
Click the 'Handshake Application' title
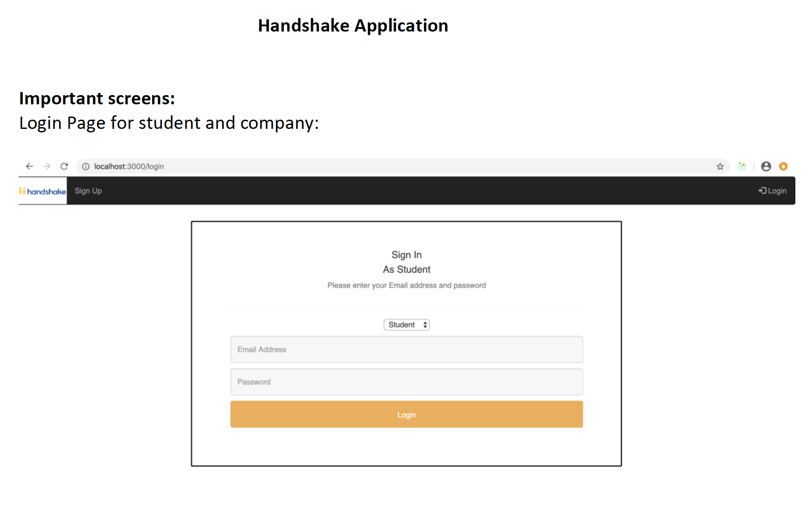(353, 25)
